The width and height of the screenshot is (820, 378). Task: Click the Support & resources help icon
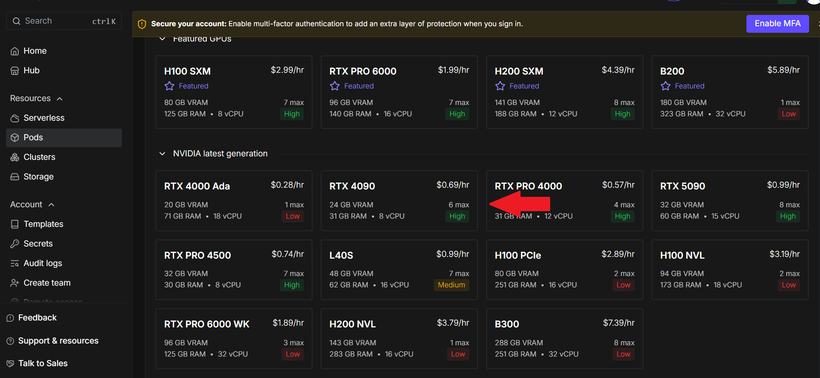[10, 341]
